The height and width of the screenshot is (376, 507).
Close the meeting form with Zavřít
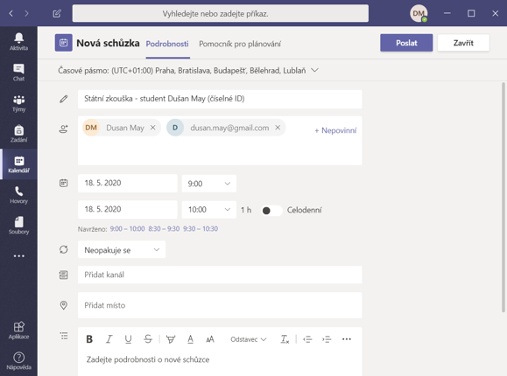pyautogui.click(x=463, y=43)
